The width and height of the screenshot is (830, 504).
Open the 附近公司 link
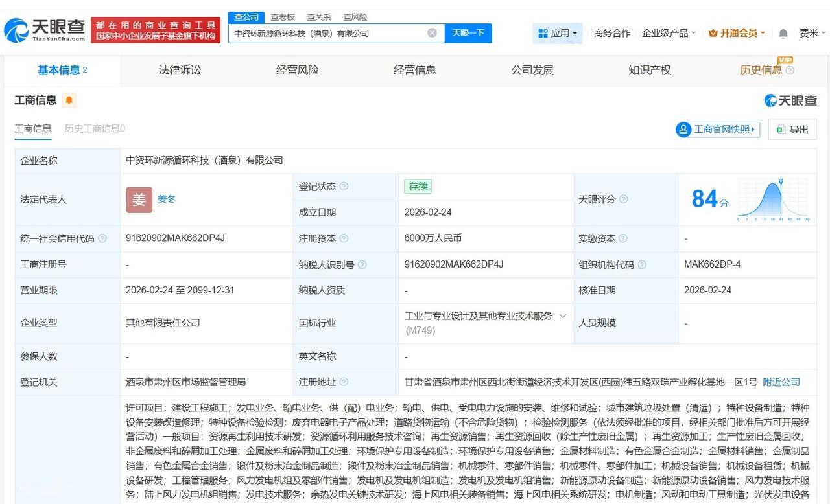point(781,382)
